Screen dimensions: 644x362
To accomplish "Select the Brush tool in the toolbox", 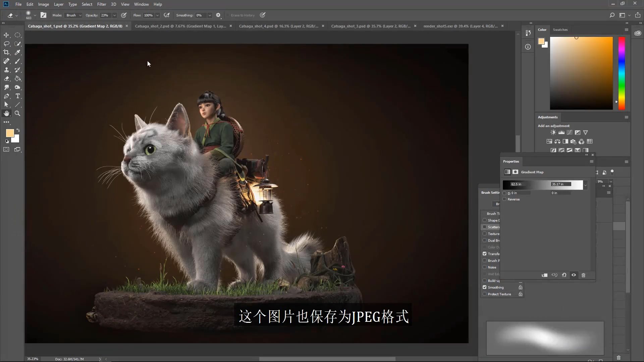I will coord(17,61).
